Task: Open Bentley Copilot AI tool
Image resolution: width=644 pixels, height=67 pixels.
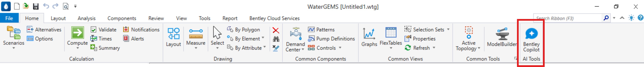Action: (531, 40)
